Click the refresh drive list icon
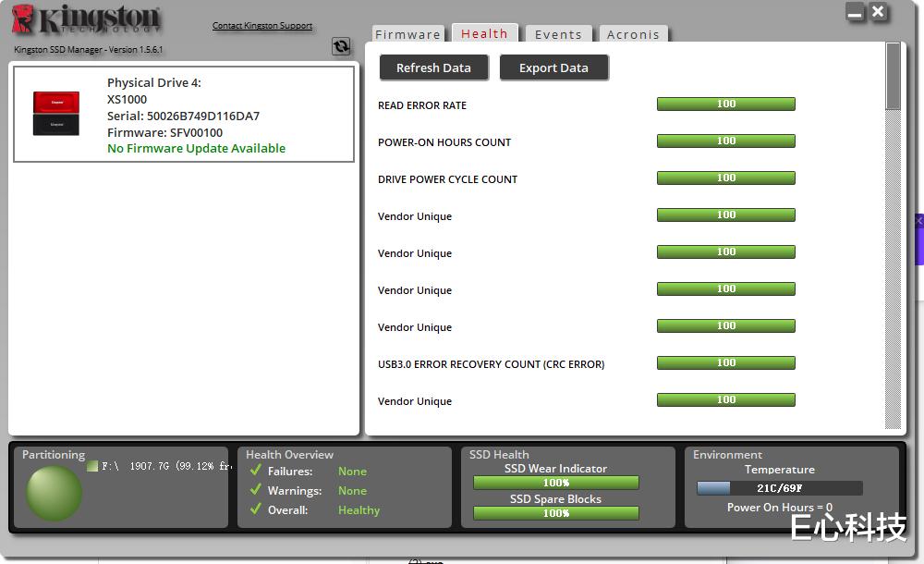The width and height of the screenshot is (924, 564). (x=341, y=46)
